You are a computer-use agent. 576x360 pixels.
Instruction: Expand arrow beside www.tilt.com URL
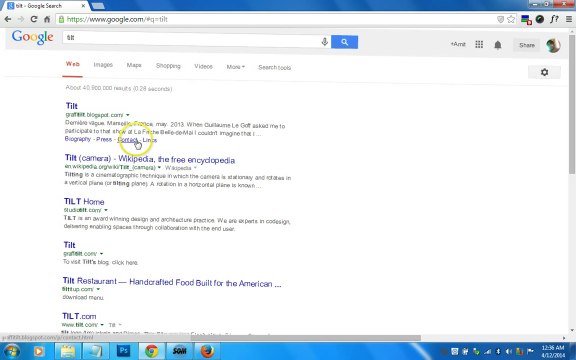(x=102, y=325)
